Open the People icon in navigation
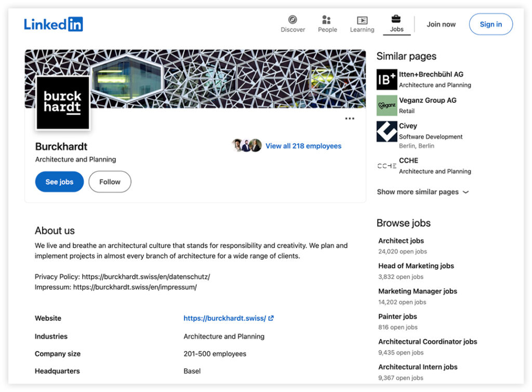Image resolution: width=532 pixels, height=392 pixels. 327,20
